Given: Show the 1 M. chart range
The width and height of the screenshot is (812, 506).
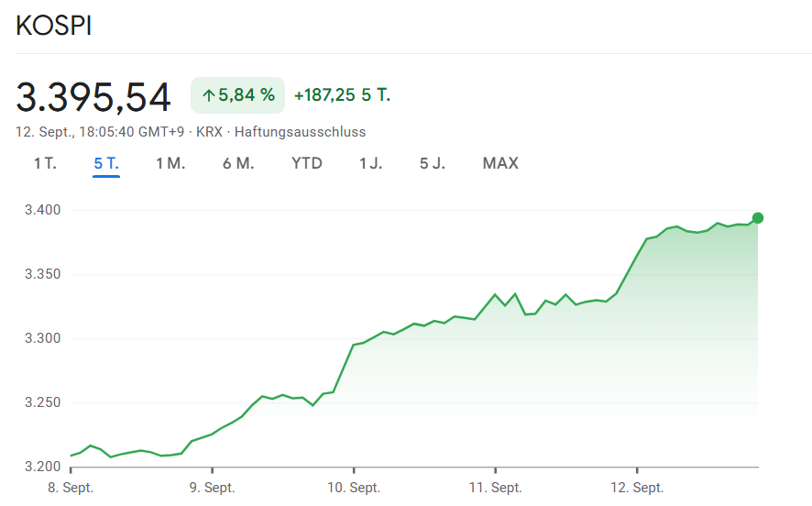Looking at the screenshot, I should [170, 163].
